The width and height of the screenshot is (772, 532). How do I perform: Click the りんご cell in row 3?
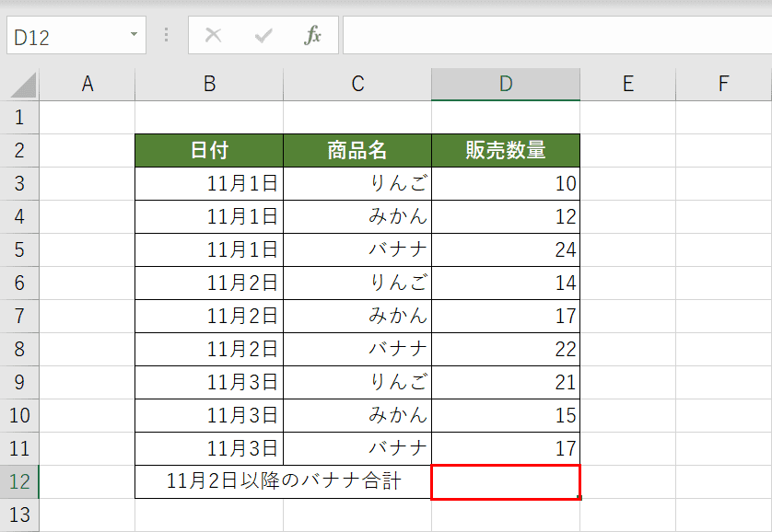357,183
